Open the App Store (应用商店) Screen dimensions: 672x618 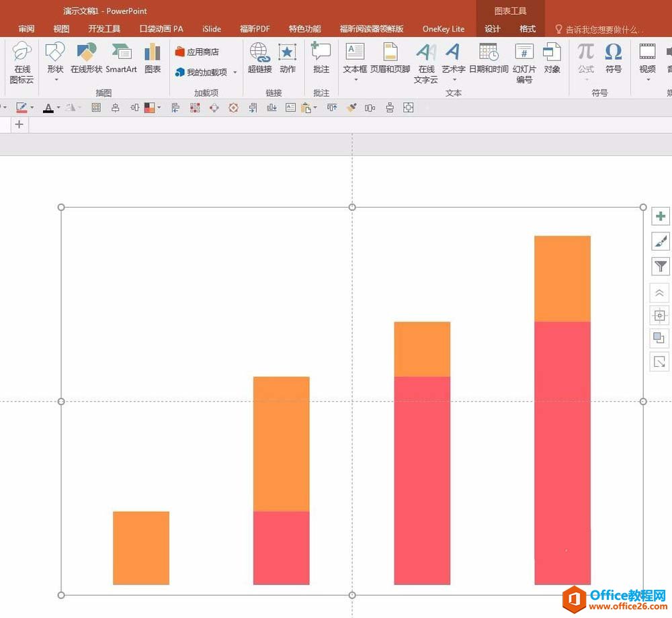click(x=197, y=52)
